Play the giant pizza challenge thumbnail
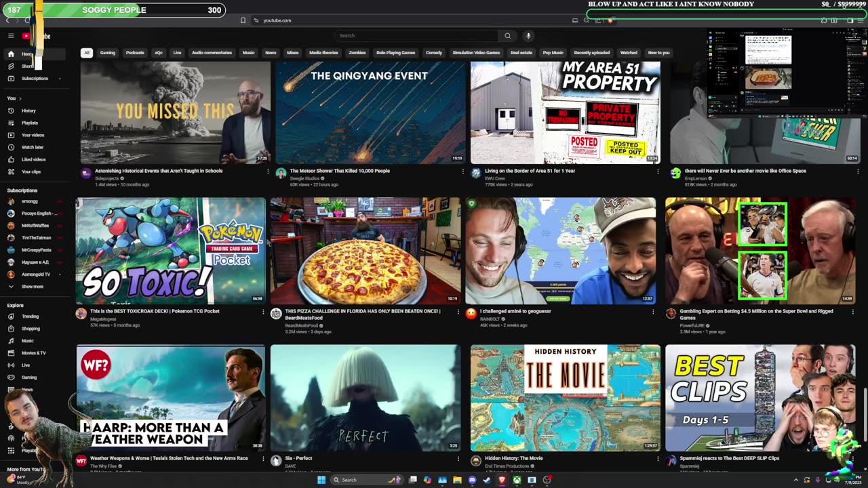 [365, 251]
